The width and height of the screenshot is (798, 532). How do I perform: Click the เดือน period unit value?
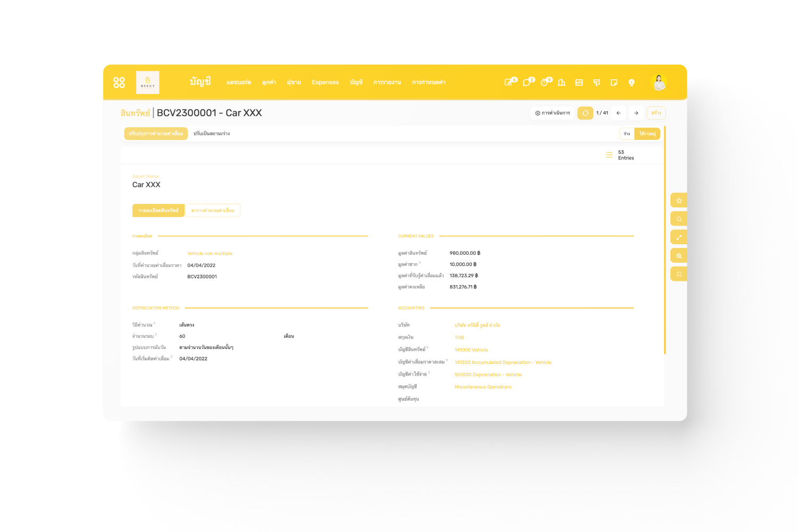point(289,336)
